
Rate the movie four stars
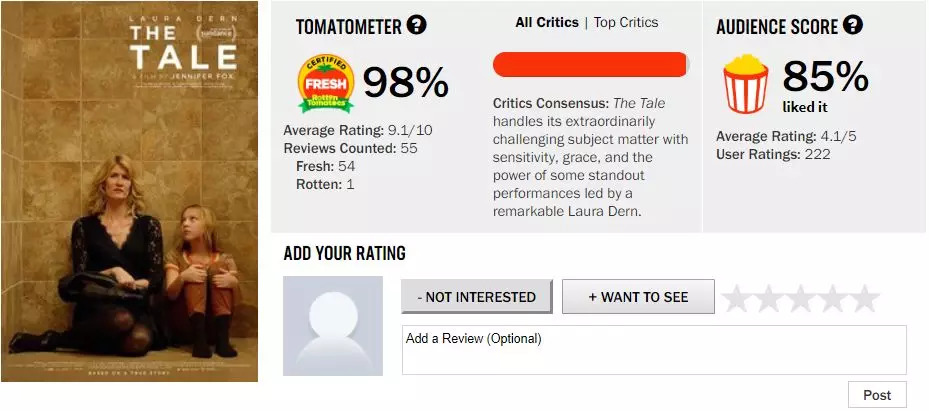tap(833, 298)
